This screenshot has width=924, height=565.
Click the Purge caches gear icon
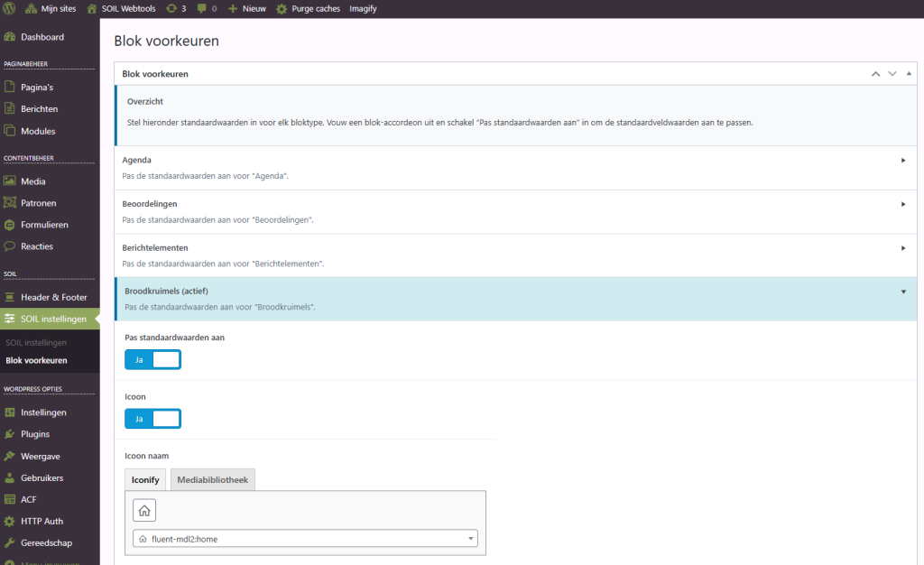pos(282,8)
